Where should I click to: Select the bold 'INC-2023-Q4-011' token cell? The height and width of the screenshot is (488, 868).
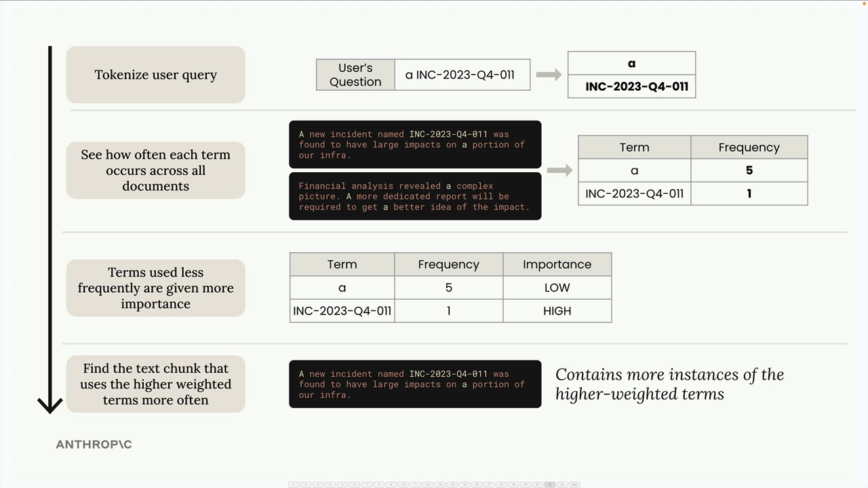tap(631, 87)
